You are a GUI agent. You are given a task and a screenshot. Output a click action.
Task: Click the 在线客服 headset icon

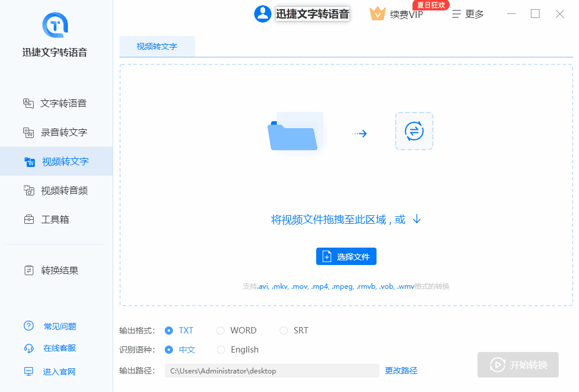(29, 348)
